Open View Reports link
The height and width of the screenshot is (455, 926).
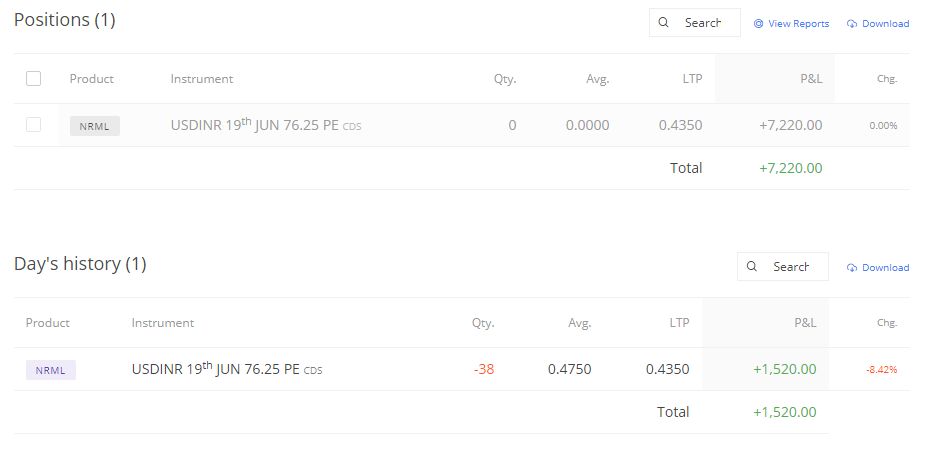tap(798, 24)
